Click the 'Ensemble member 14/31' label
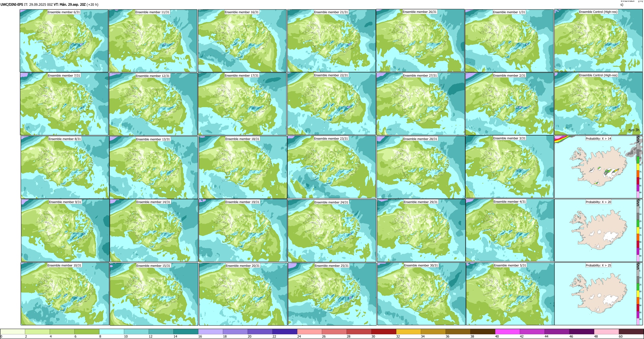The height and width of the screenshot is (339, 644). [154, 202]
